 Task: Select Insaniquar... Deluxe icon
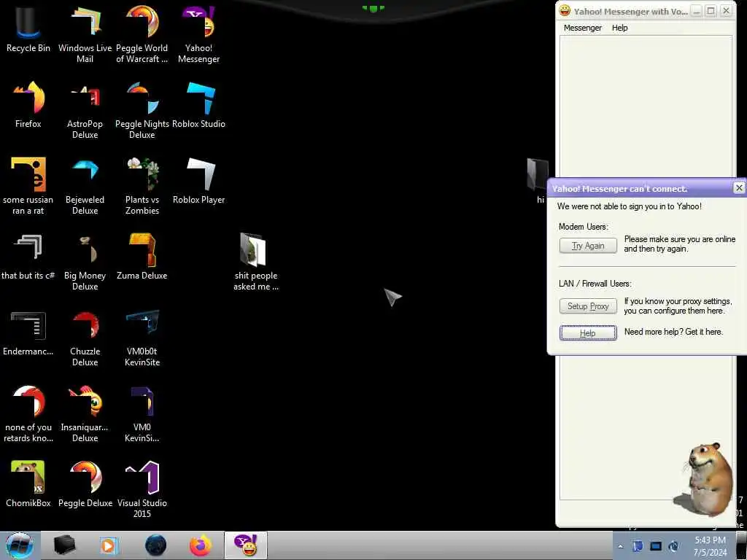point(85,413)
